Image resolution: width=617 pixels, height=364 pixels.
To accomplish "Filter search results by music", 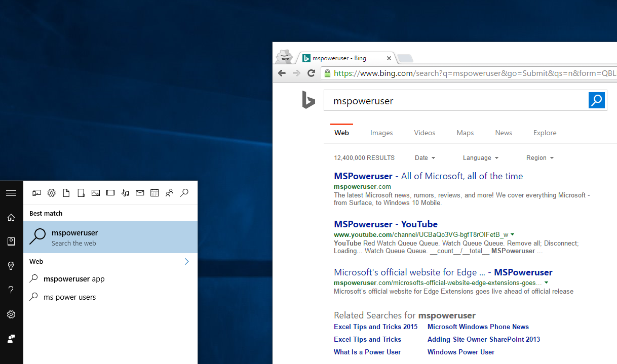I will tap(125, 193).
